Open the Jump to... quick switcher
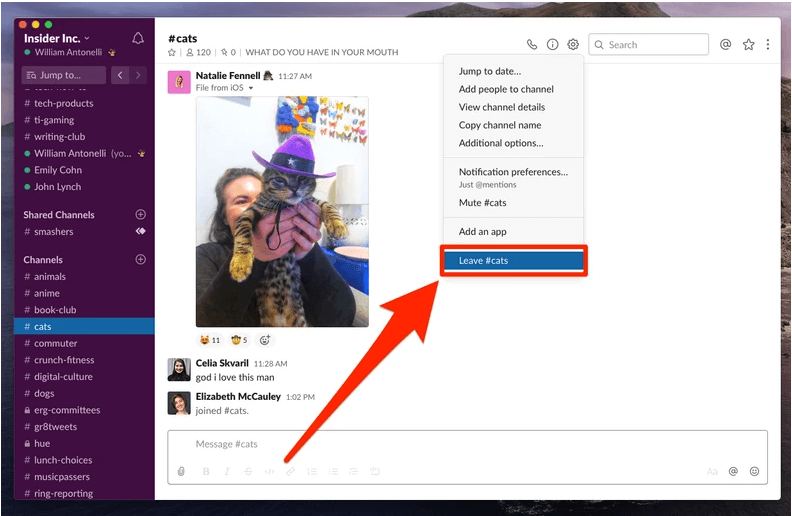Viewport: 792px width, 516px height. (64, 75)
